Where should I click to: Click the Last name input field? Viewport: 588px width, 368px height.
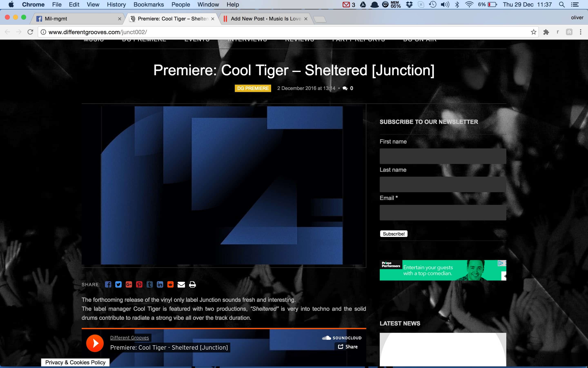coord(443,184)
